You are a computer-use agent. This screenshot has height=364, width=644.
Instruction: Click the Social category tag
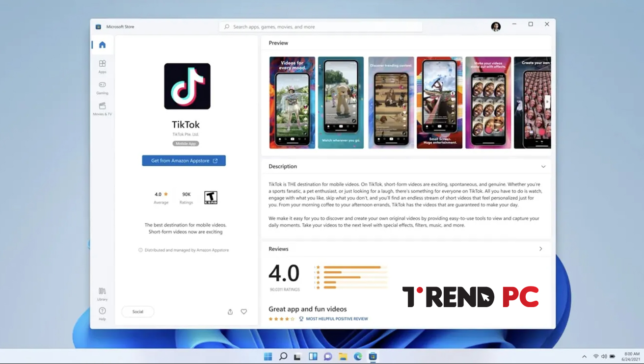tap(138, 312)
